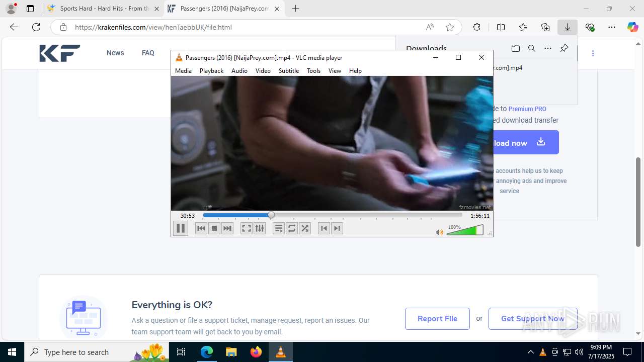Adjust the VLC volume slider
This screenshot has width=644, height=362.
click(465, 230)
